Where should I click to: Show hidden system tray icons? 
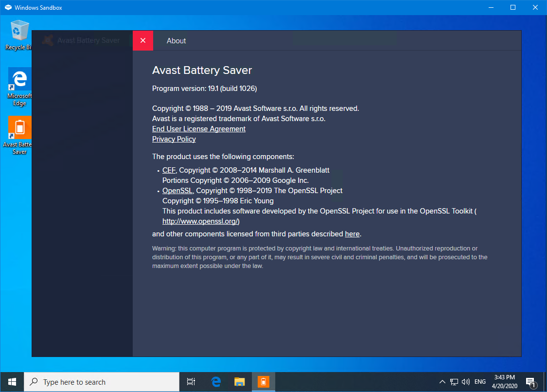click(442, 382)
